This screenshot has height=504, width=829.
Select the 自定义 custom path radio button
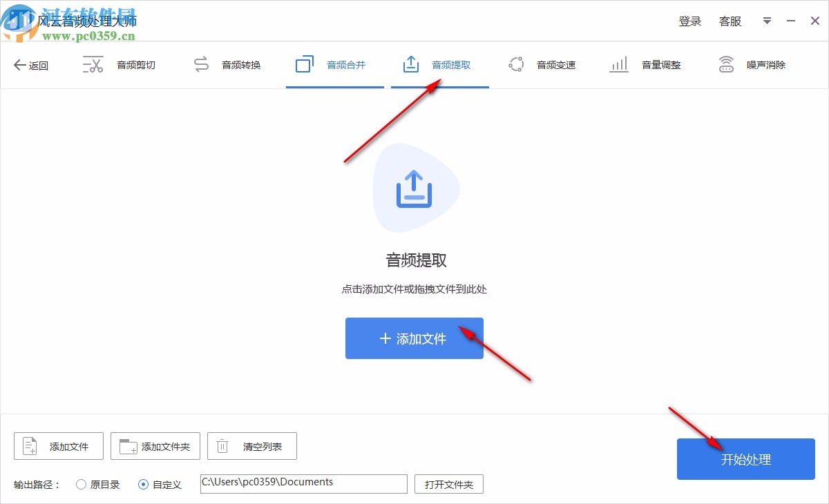(x=144, y=484)
